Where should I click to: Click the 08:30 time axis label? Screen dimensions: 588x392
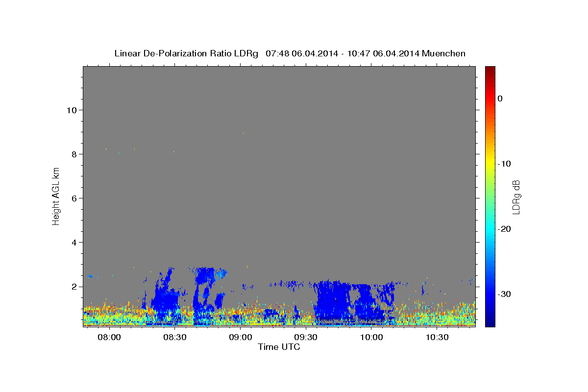pos(175,338)
